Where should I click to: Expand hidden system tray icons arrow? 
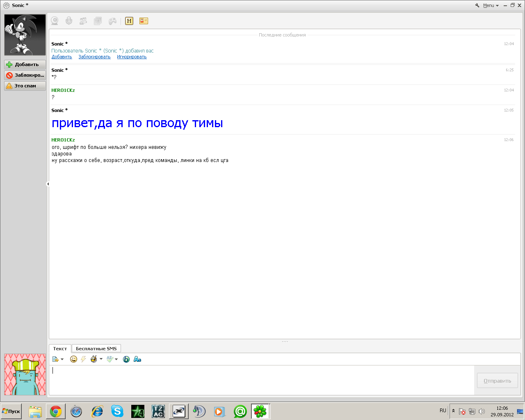click(453, 411)
